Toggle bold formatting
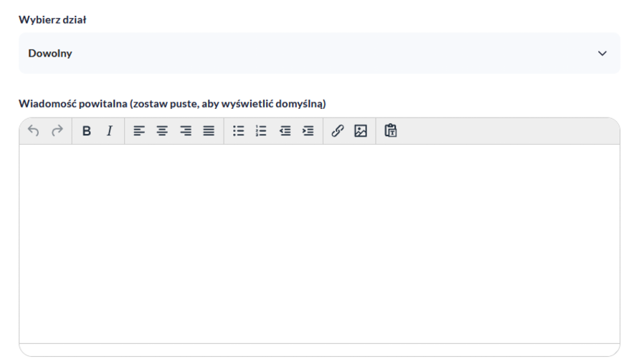641x364 pixels. click(x=86, y=131)
